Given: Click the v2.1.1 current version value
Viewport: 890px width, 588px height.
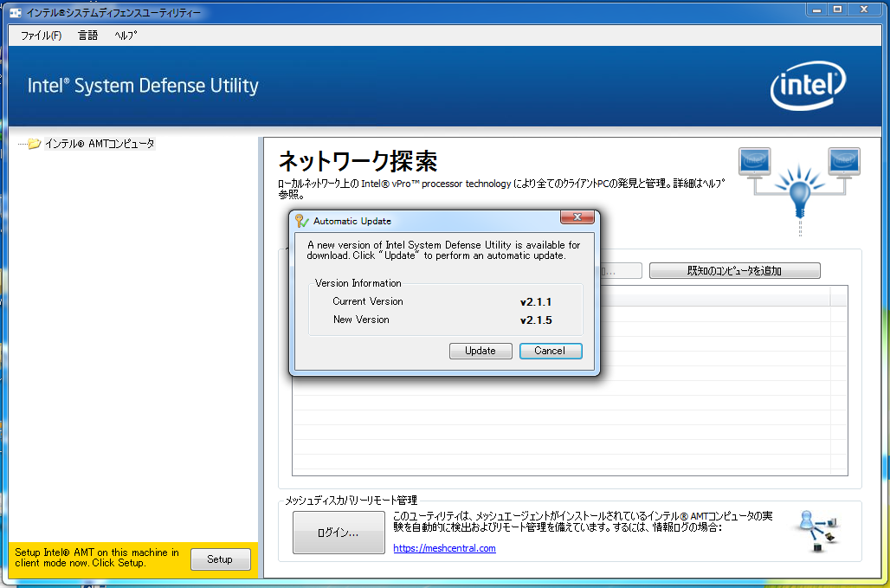Looking at the screenshot, I should pyautogui.click(x=535, y=302).
